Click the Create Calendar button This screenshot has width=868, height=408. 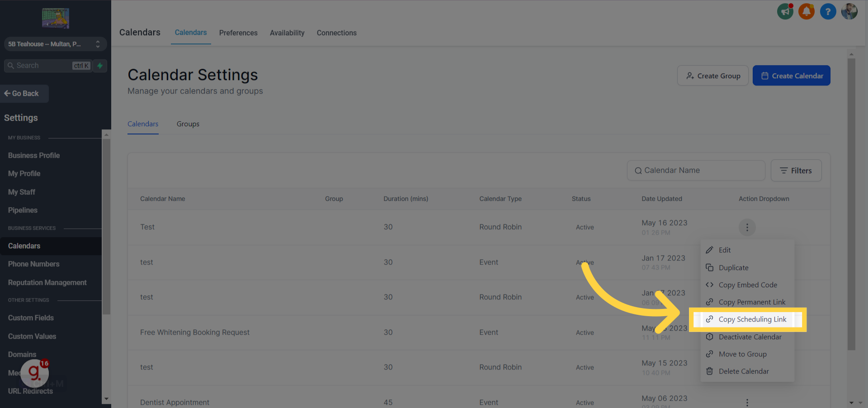tap(792, 76)
